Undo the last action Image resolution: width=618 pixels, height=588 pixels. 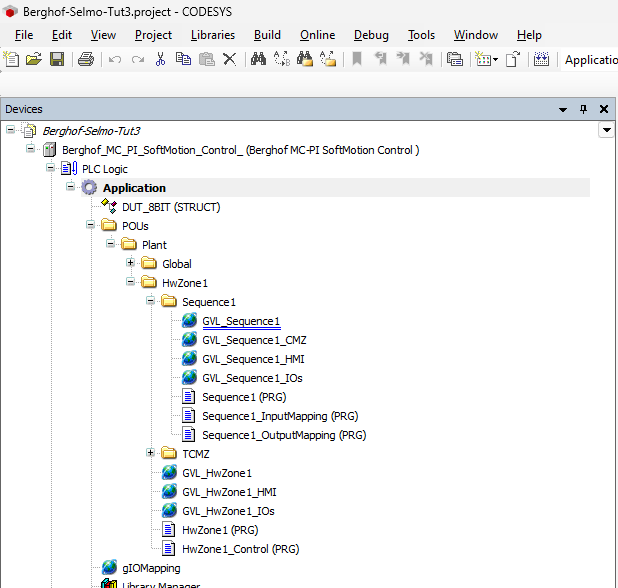coord(115,60)
